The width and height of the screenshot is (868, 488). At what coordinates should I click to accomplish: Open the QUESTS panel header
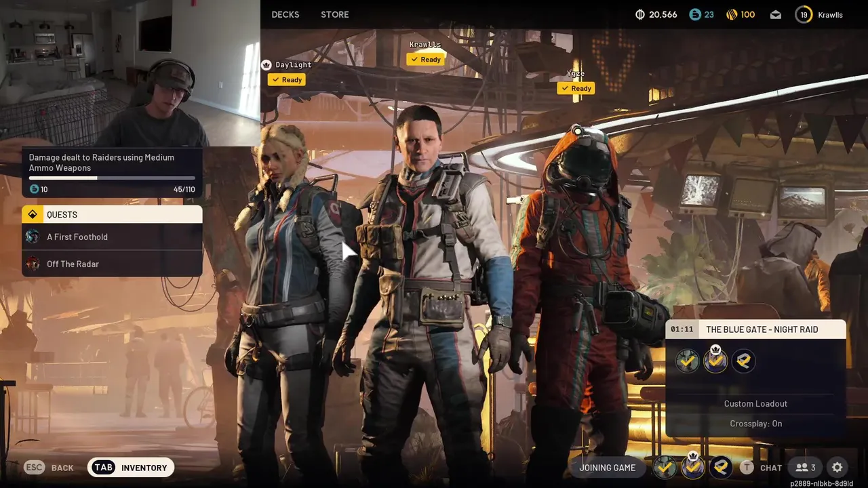click(x=112, y=214)
